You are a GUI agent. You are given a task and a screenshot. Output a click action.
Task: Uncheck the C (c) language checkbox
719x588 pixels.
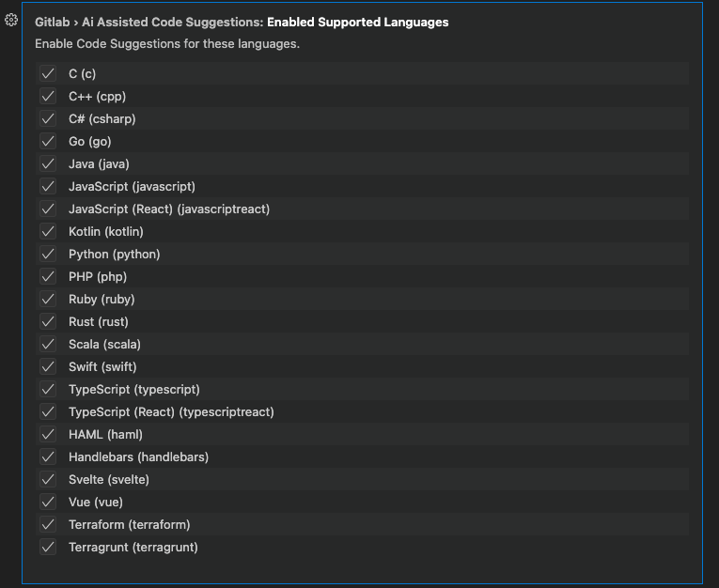48,73
